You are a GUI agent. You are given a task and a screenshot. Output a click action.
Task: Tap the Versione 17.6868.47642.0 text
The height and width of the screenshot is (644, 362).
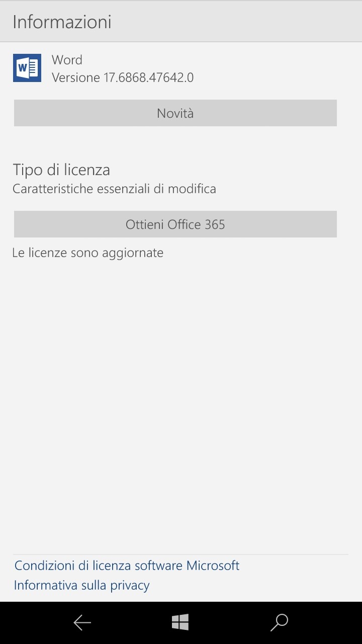pos(123,77)
